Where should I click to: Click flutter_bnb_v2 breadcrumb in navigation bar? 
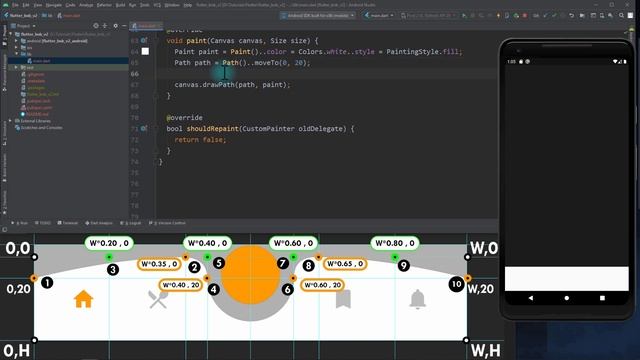[x=20, y=16]
